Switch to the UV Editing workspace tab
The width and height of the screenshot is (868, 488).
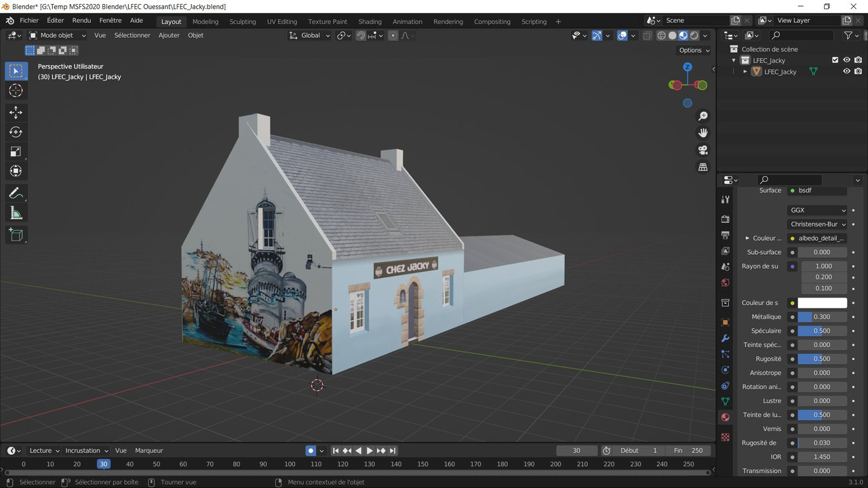[282, 22]
